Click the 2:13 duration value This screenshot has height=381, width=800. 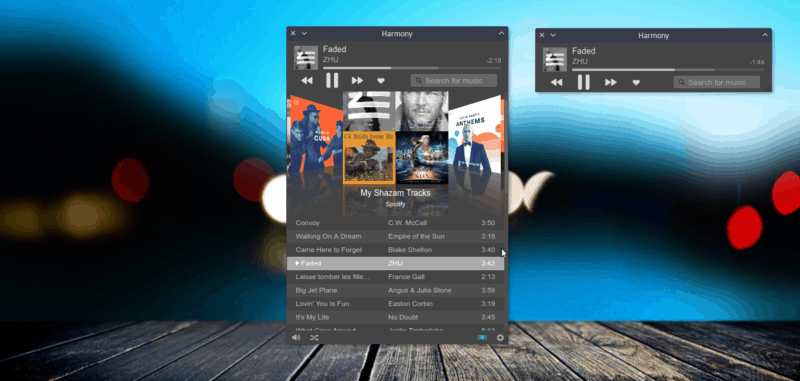tap(488, 276)
